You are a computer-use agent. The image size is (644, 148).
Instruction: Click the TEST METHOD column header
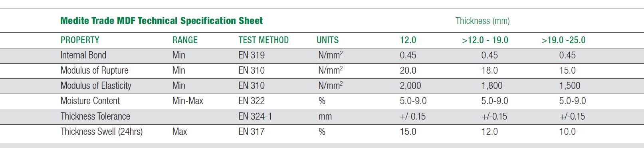(264, 40)
